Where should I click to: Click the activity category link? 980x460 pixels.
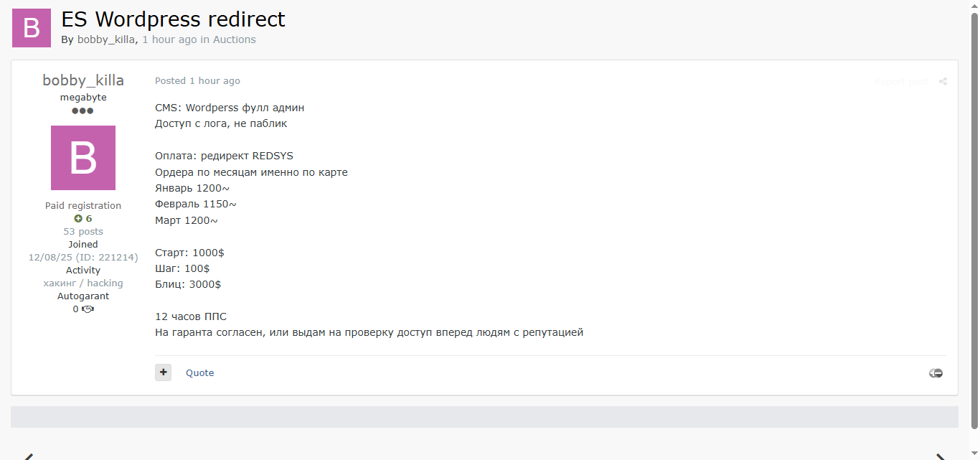[x=83, y=283]
